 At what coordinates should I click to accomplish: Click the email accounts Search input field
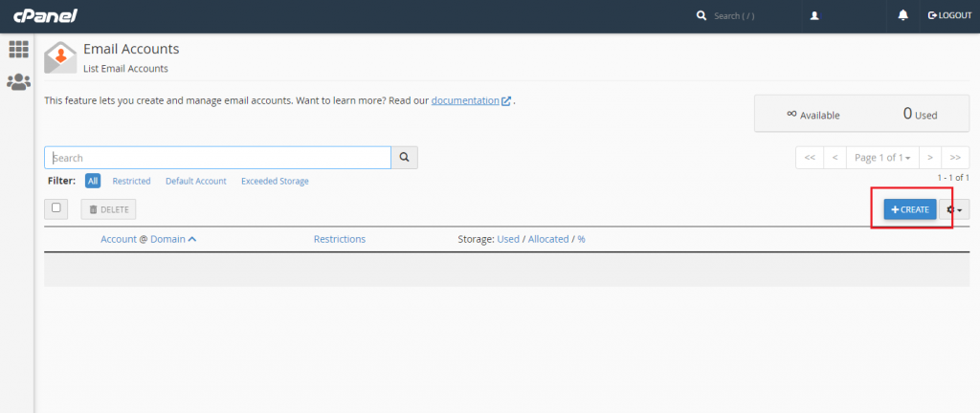(217, 158)
